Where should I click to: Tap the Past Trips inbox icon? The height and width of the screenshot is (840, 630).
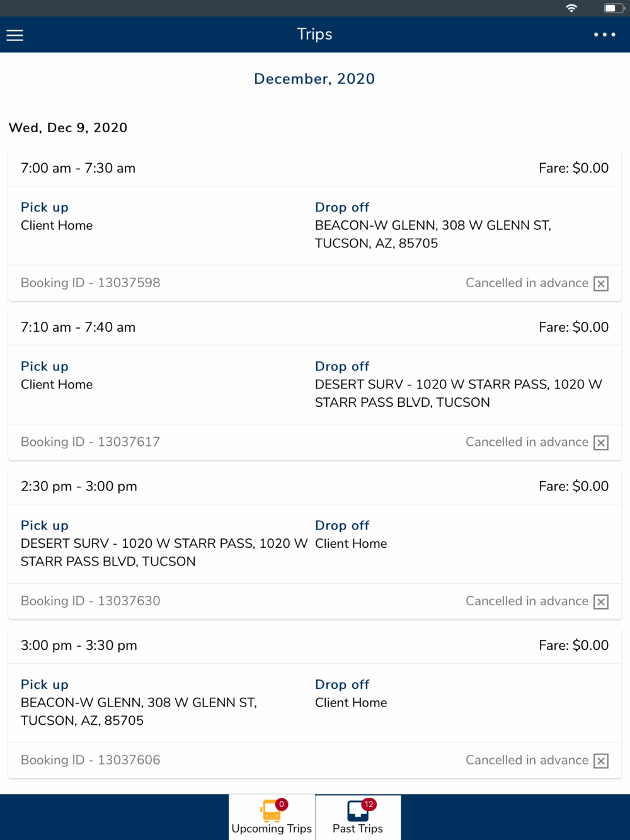pyautogui.click(x=358, y=810)
